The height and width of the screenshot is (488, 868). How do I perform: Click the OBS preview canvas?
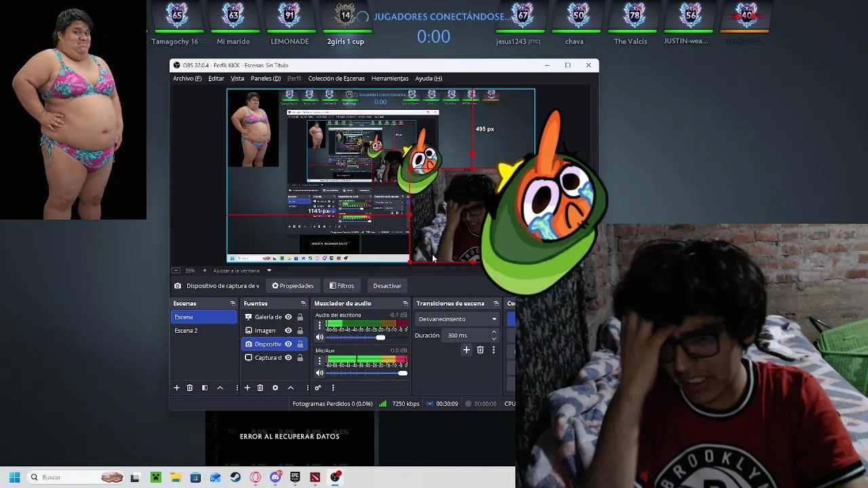click(x=380, y=176)
